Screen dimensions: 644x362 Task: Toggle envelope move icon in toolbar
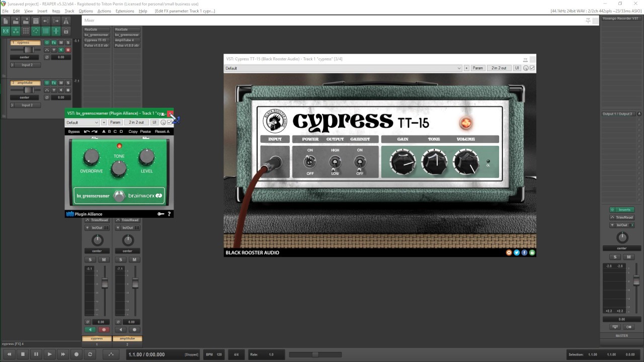pyautogui.click(x=36, y=31)
